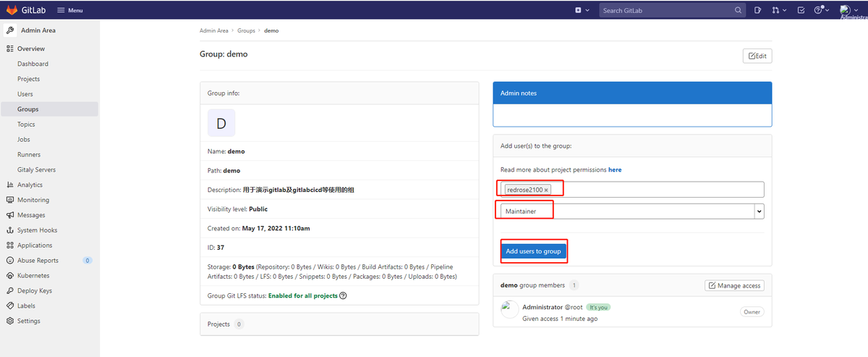Screen dimensions: 868x357
Task: Click the Abuse Reports icon
Action: 10,260
